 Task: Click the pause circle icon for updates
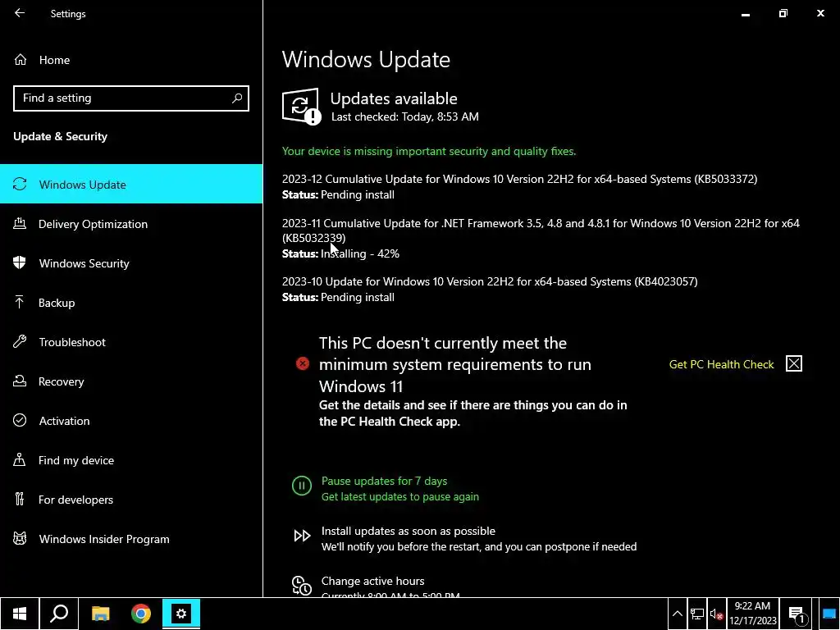302,486
